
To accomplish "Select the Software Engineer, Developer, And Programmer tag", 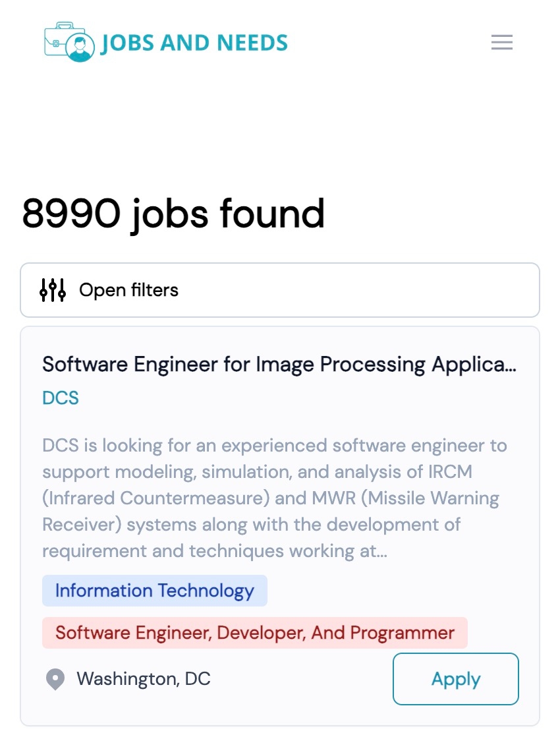I will click(254, 633).
